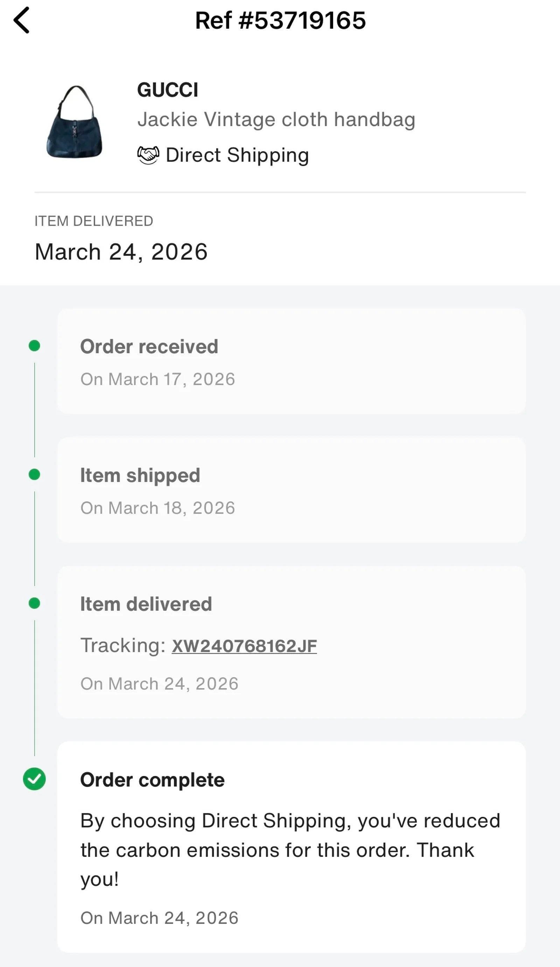Open tracking number XW240768162JF
560x967 pixels.
click(244, 646)
